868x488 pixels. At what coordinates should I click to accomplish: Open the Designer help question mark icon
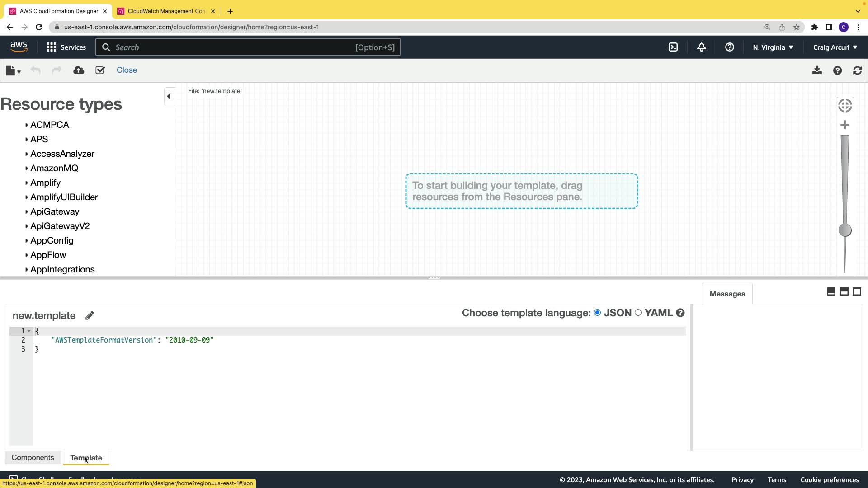[837, 70]
